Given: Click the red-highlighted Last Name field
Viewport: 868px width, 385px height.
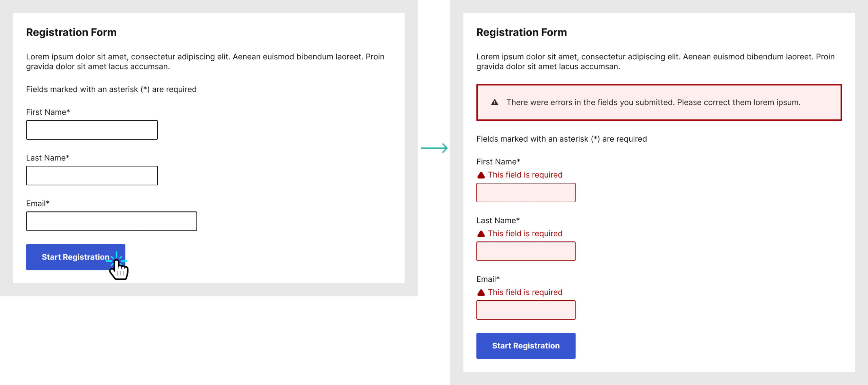Looking at the screenshot, I should click(x=526, y=251).
